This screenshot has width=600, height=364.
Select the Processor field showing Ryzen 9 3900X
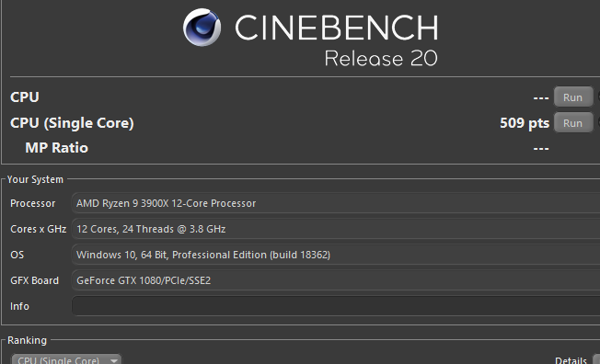336,203
